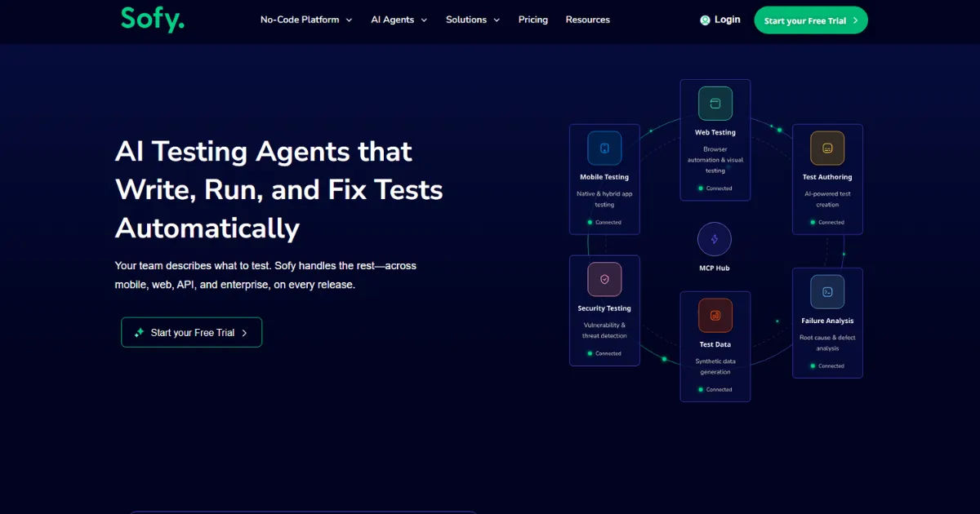The image size is (980, 514).
Task: Click the 'Native & hybrid app testing' description
Action: click(604, 199)
